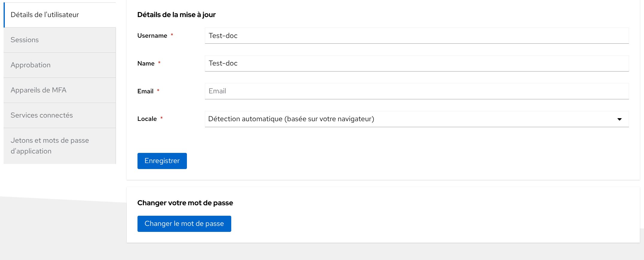Image resolution: width=644 pixels, height=260 pixels.
Task: Open Appareils de MFA settings
Action: (38, 90)
